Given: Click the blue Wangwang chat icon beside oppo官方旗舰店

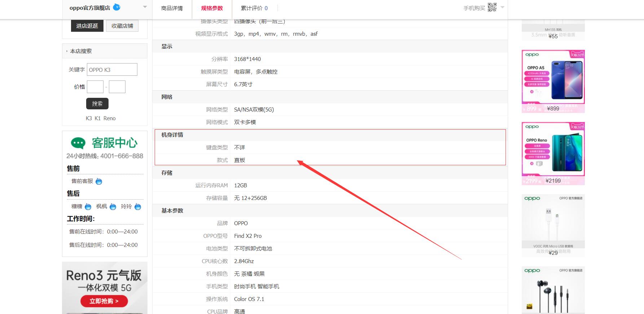Looking at the screenshot, I should (116, 7).
